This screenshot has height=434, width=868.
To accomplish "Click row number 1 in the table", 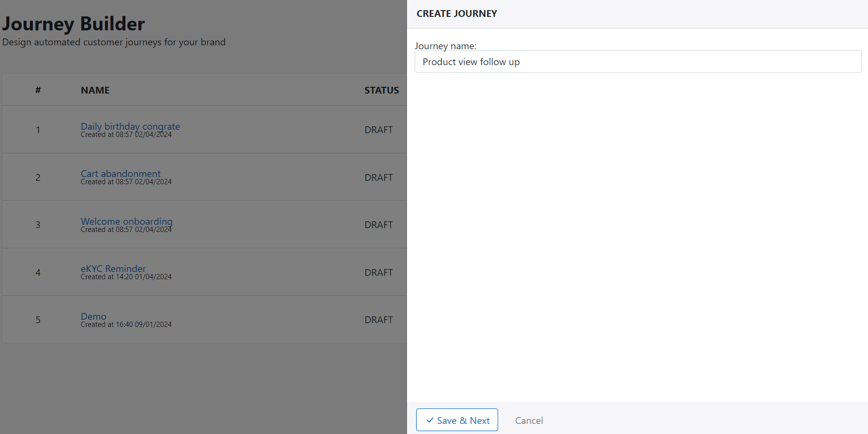I will click(38, 130).
